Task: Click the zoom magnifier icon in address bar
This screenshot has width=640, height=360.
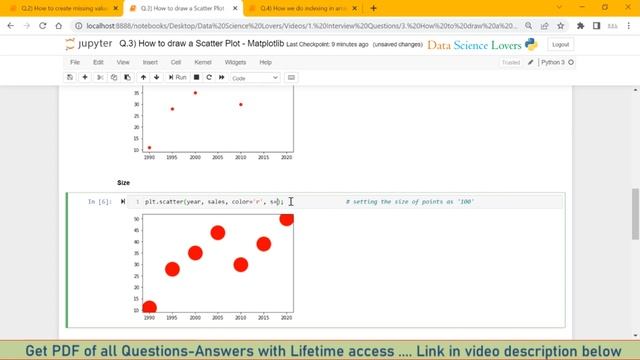Action: coord(529,26)
